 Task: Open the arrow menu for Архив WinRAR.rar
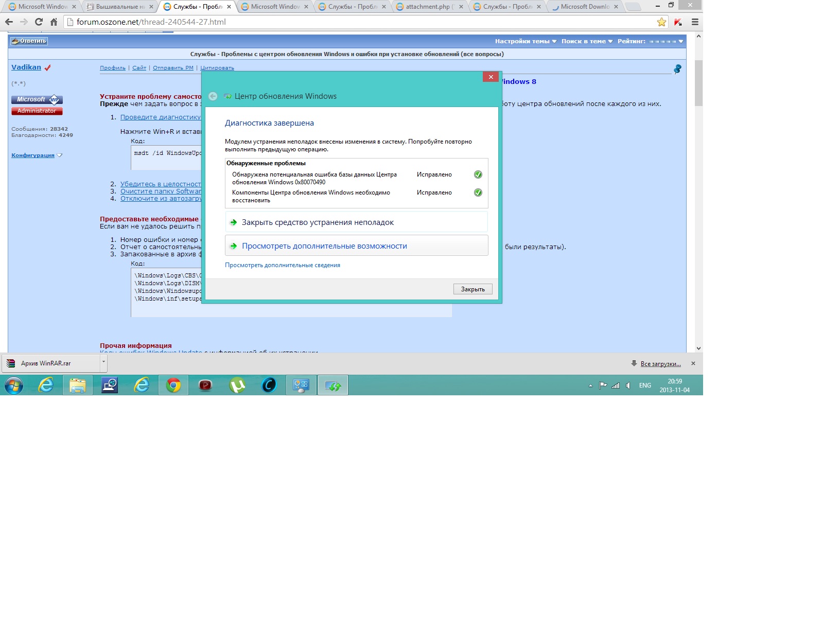click(103, 363)
